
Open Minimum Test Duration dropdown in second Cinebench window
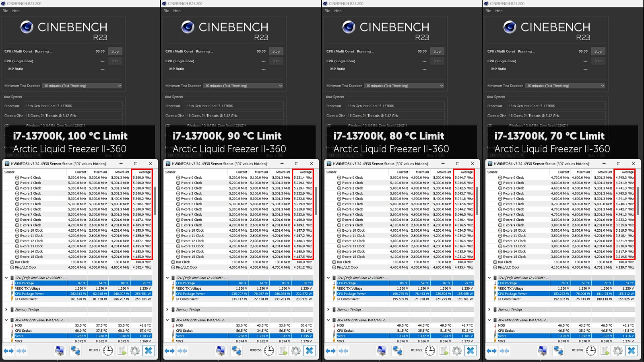point(243,86)
